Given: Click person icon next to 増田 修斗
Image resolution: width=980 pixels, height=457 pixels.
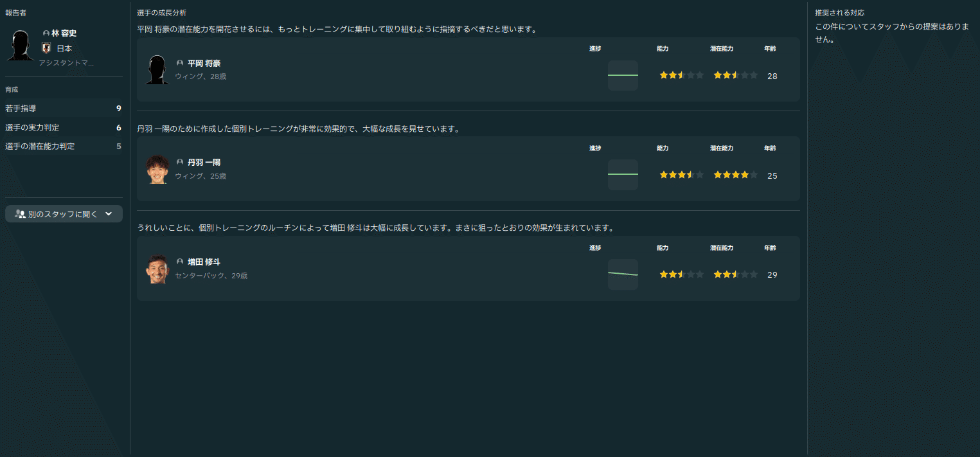Looking at the screenshot, I should point(180,262).
